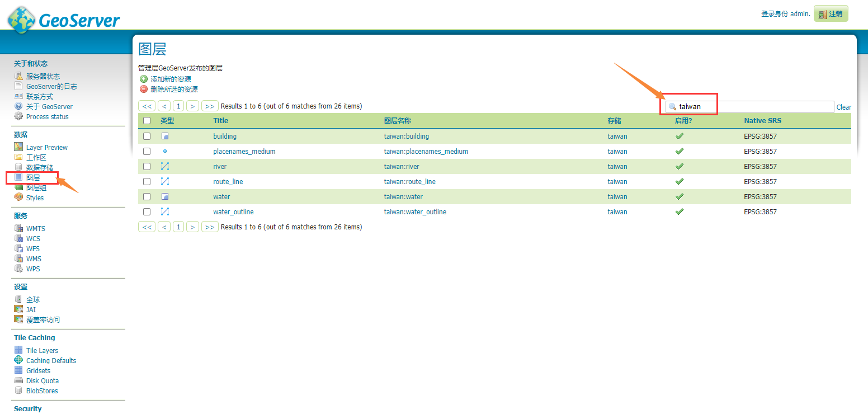This screenshot has height=414, width=868.
Task: Click the WMTS service icon
Action: point(18,228)
